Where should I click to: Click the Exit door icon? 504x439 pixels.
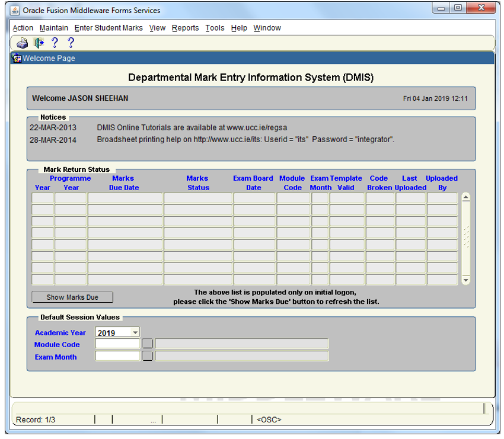click(39, 43)
